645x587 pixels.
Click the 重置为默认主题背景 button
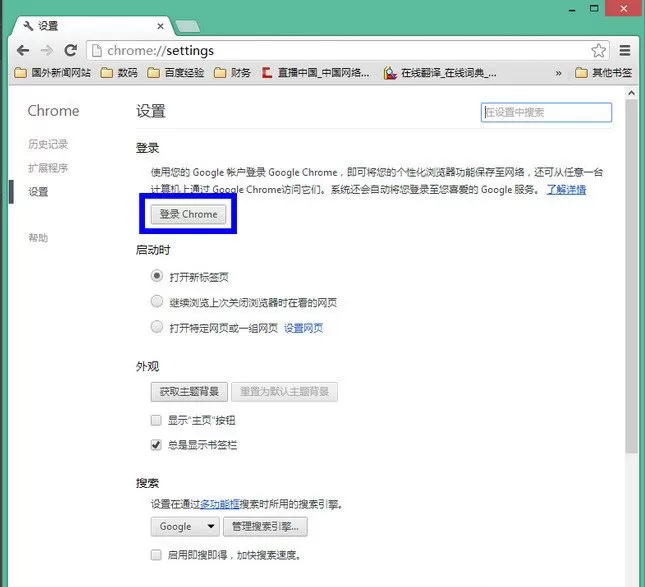coord(285,392)
